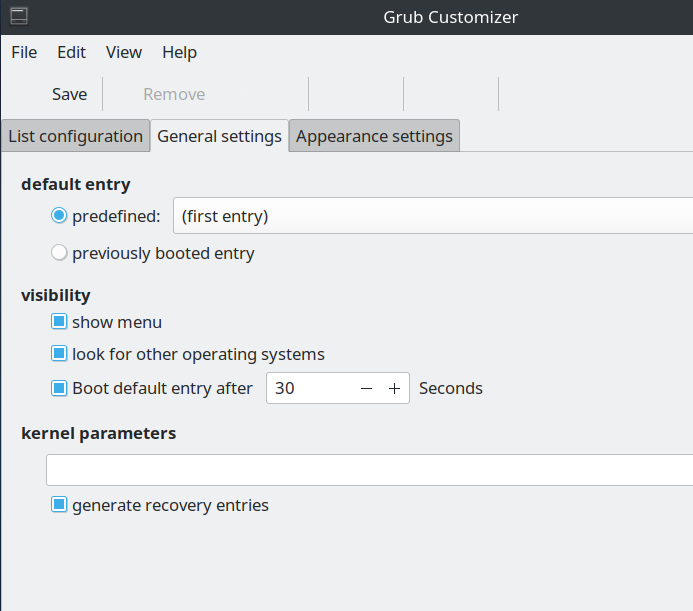Screen dimensions: 693x611
Task: Click the visibility heading
Action: [x=56, y=295]
